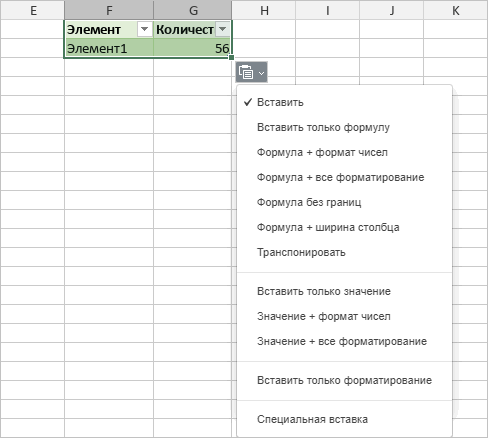Click the cell containing Элемент1
The height and width of the screenshot is (438, 488).
pos(109,48)
